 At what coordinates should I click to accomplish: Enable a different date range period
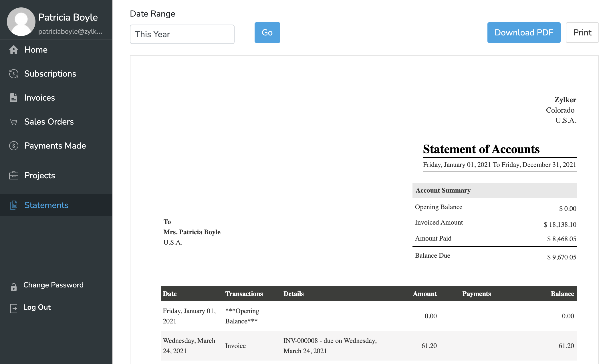pyautogui.click(x=182, y=34)
